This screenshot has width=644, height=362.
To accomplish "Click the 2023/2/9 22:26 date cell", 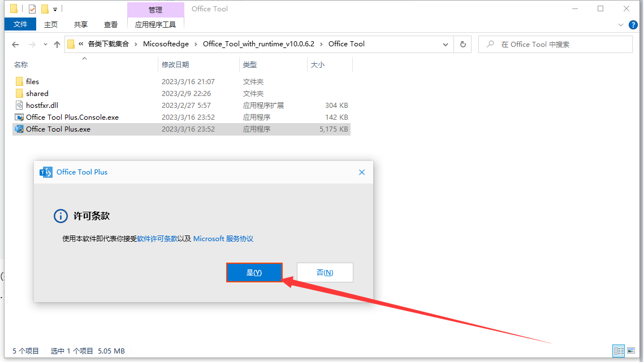I will pyautogui.click(x=186, y=94).
